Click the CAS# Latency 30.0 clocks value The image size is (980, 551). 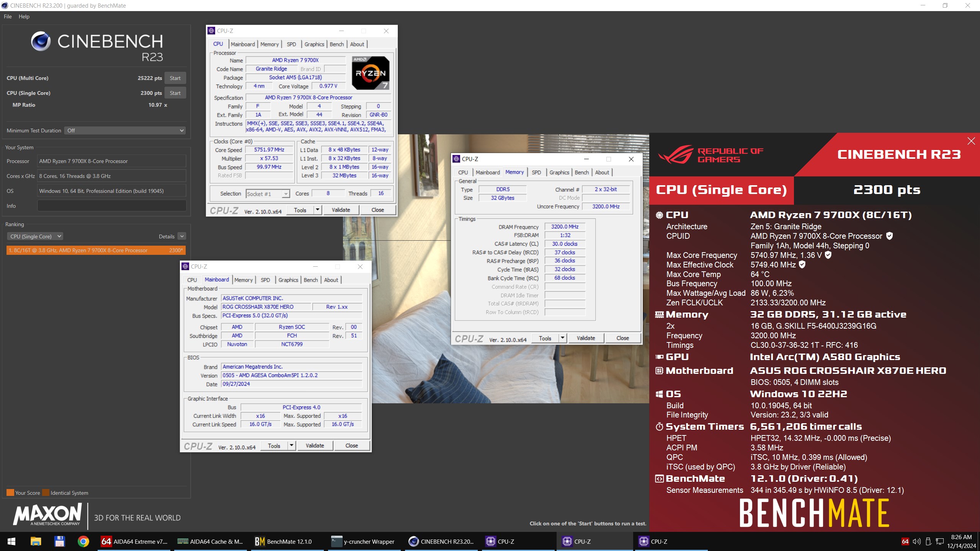(565, 244)
